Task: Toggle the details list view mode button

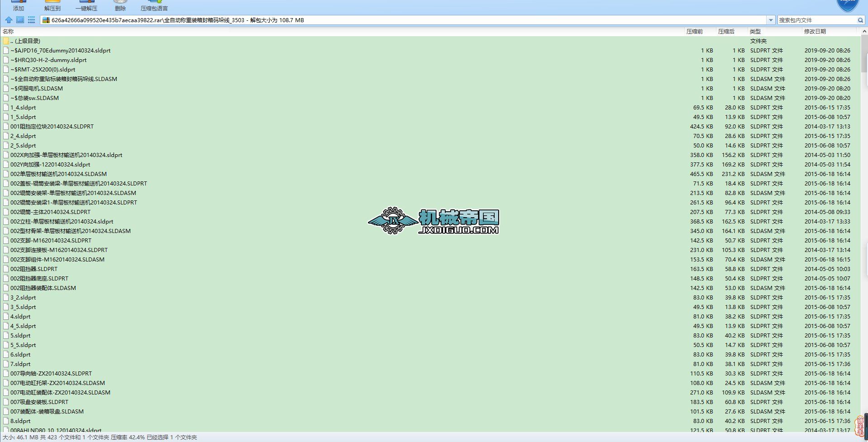Action: tap(31, 20)
